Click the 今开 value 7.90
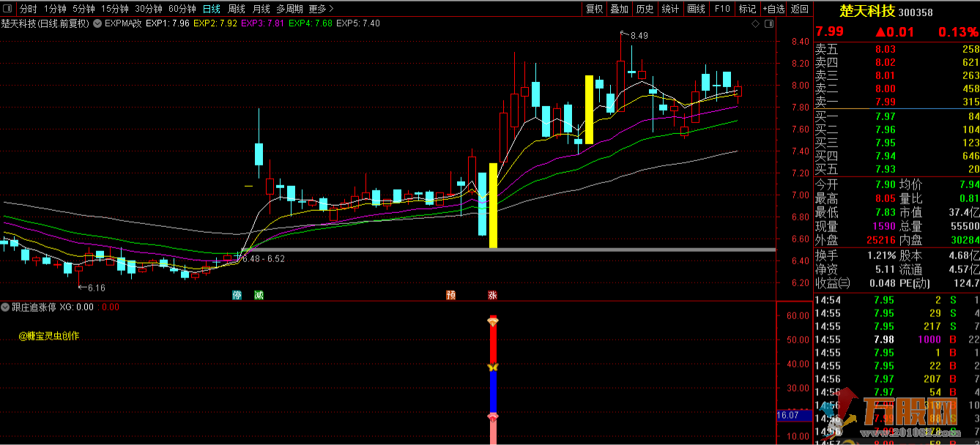The height and width of the screenshot is (445, 980). pos(885,185)
